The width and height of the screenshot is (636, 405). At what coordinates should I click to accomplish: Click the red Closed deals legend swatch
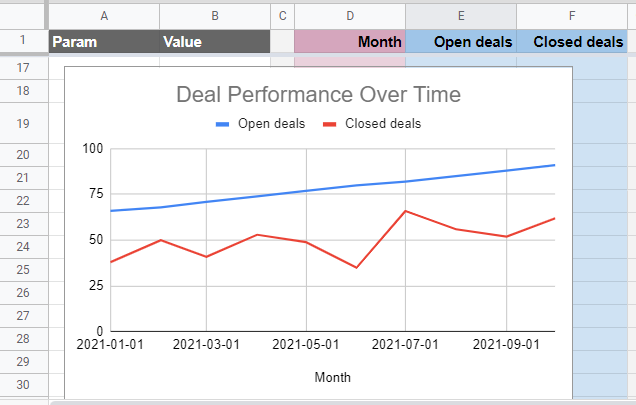pos(330,124)
